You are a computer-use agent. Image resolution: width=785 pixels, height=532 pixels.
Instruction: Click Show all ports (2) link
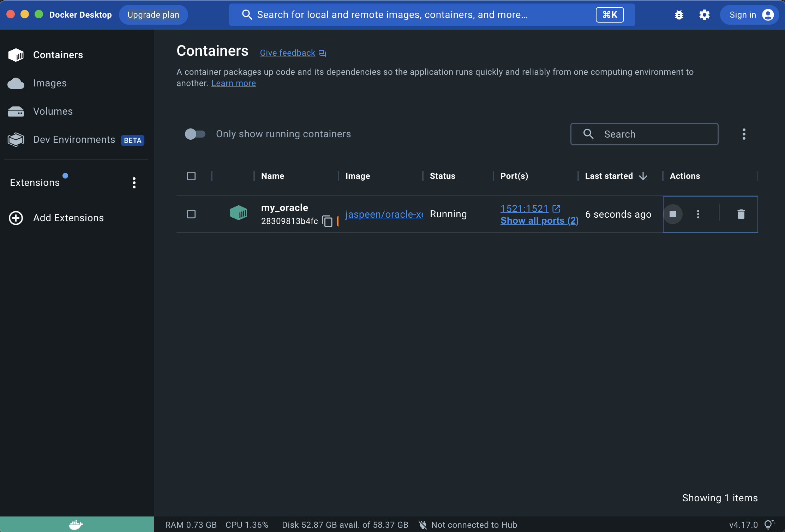pos(539,220)
